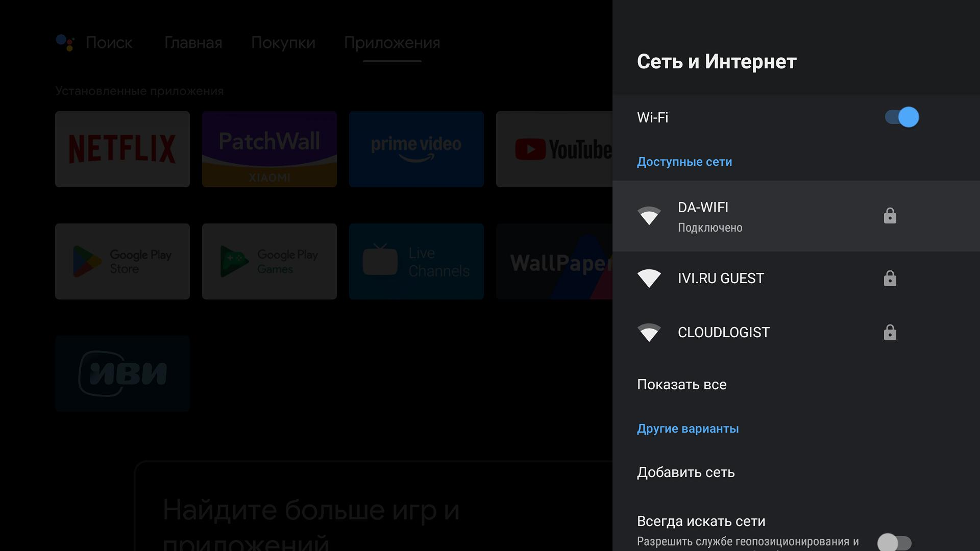Open the PatchWall Xiaomi app tile
This screenshot has height=551, width=980.
pos(269,149)
